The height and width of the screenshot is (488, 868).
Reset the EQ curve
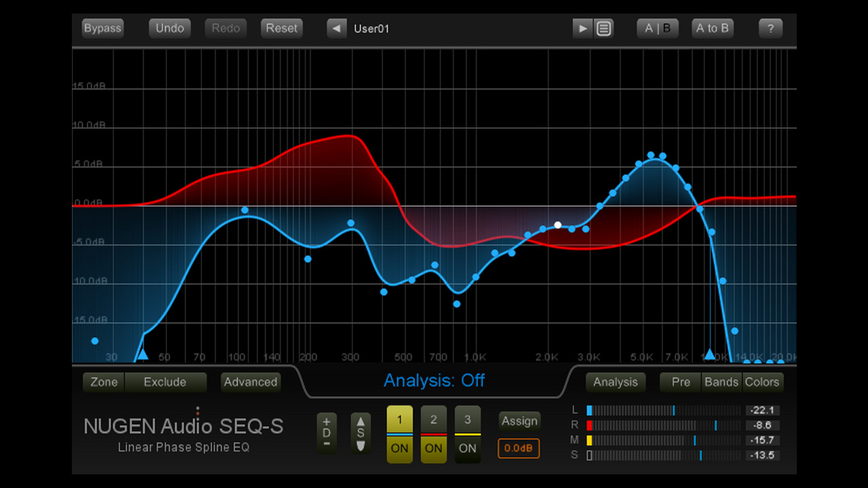pyautogui.click(x=281, y=28)
